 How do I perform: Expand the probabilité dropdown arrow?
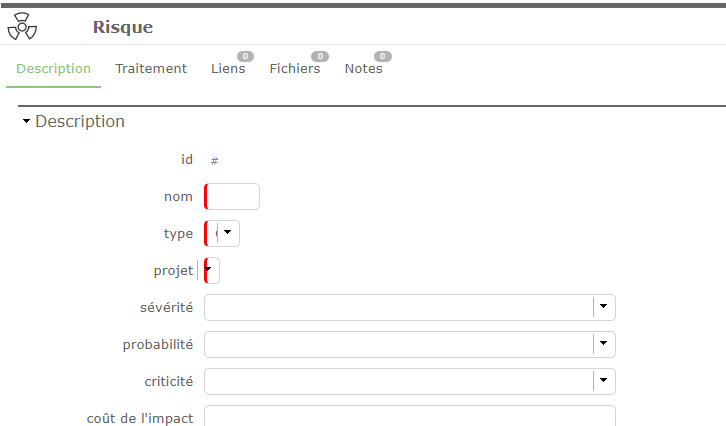pos(603,344)
